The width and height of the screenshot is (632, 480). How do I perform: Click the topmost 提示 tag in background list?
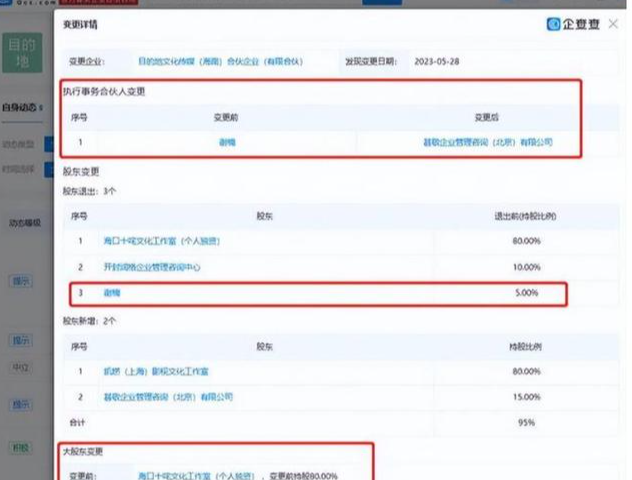21,281
